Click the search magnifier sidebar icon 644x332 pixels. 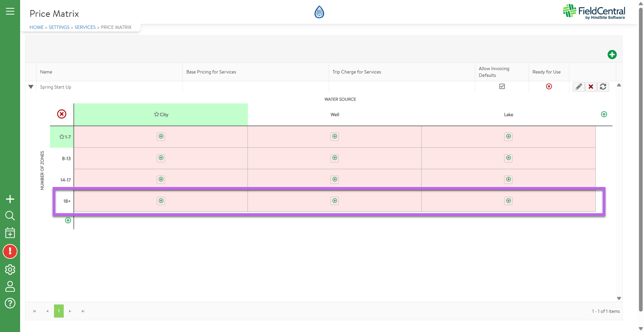10,216
